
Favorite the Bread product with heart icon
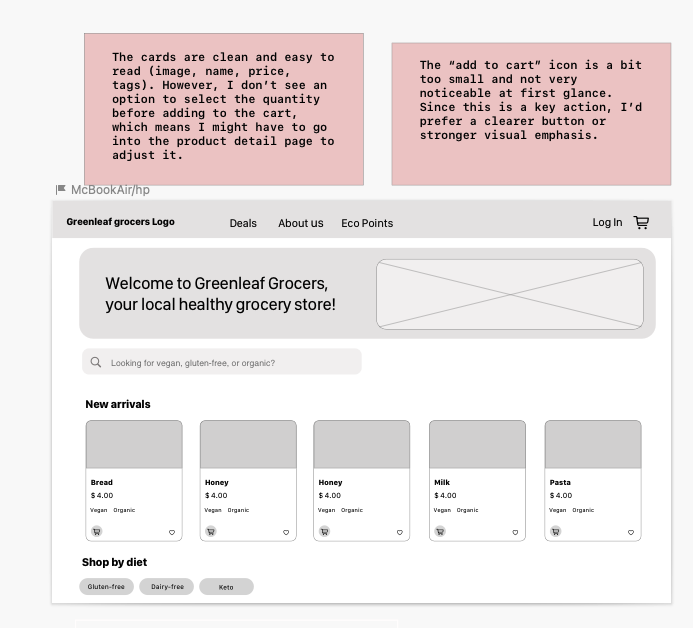pyautogui.click(x=172, y=533)
